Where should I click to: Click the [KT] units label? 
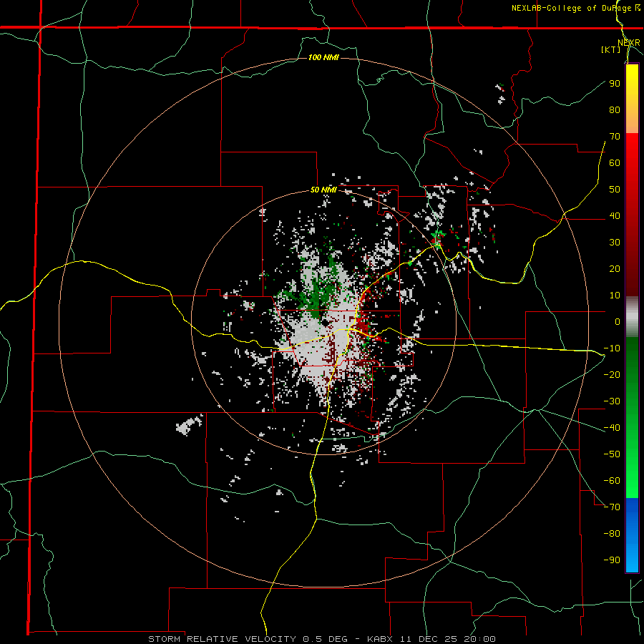tap(610, 49)
